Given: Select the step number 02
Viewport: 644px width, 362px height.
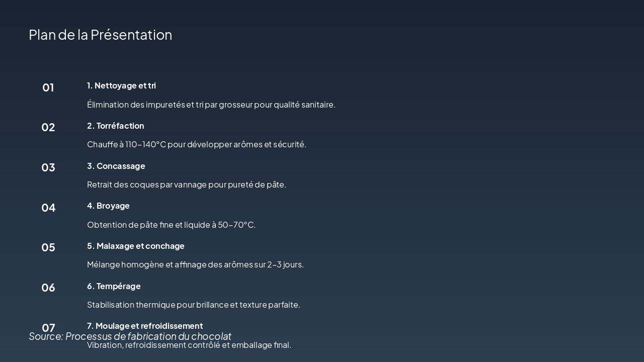Looking at the screenshot, I should [x=48, y=127].
